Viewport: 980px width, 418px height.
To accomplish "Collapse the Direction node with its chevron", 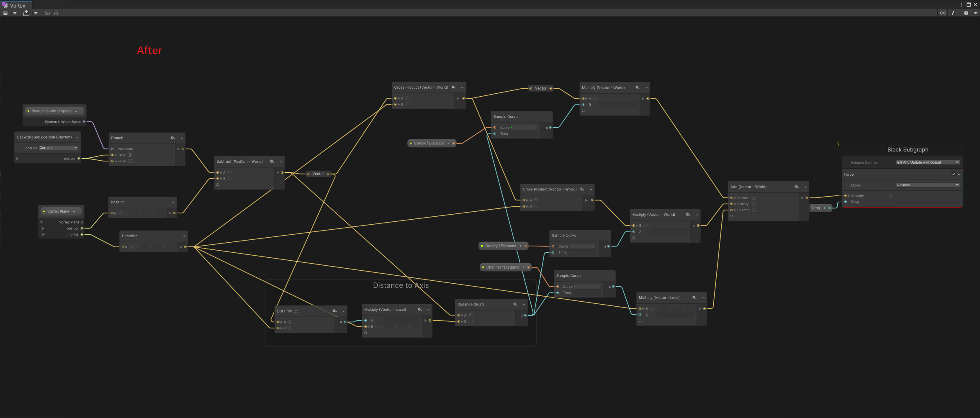I will click(184, 236).
